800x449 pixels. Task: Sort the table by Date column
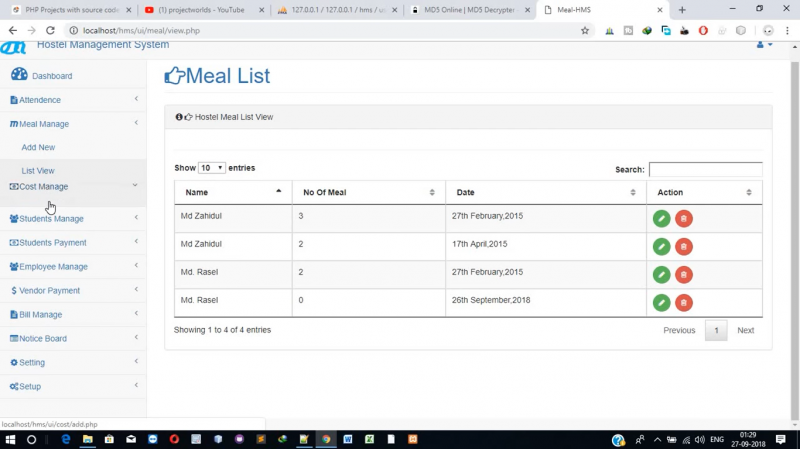pyautogui.click(x=545, y=192)
